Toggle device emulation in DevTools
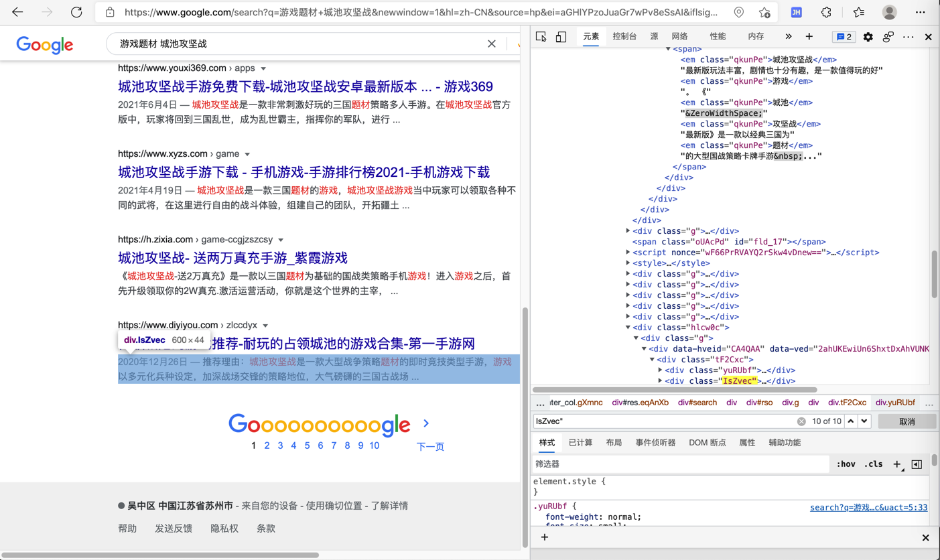Viewport: 940px width, 560px height. 561,37
